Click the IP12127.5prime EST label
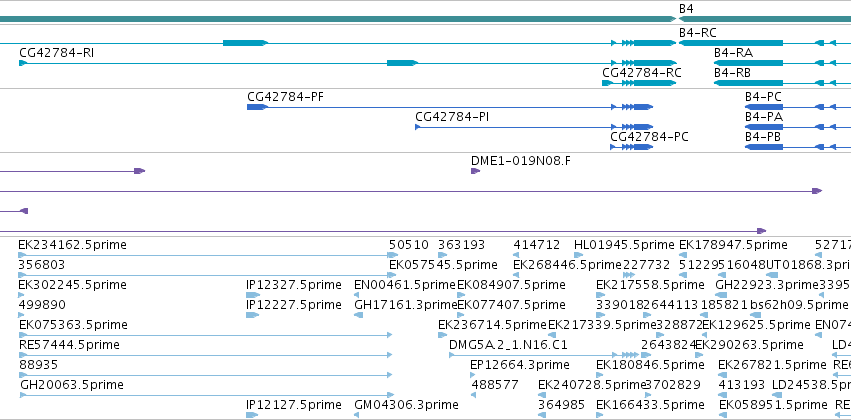 294,405
